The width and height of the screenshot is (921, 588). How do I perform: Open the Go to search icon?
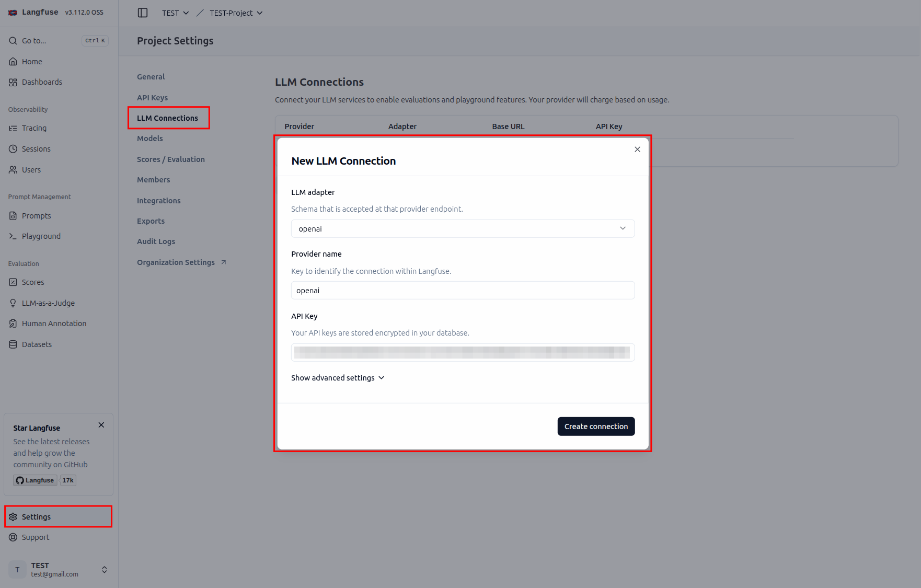pos(13,41)
